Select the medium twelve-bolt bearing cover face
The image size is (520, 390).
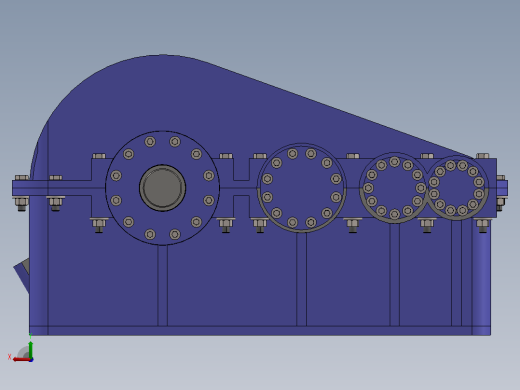(x=302, y=188)
